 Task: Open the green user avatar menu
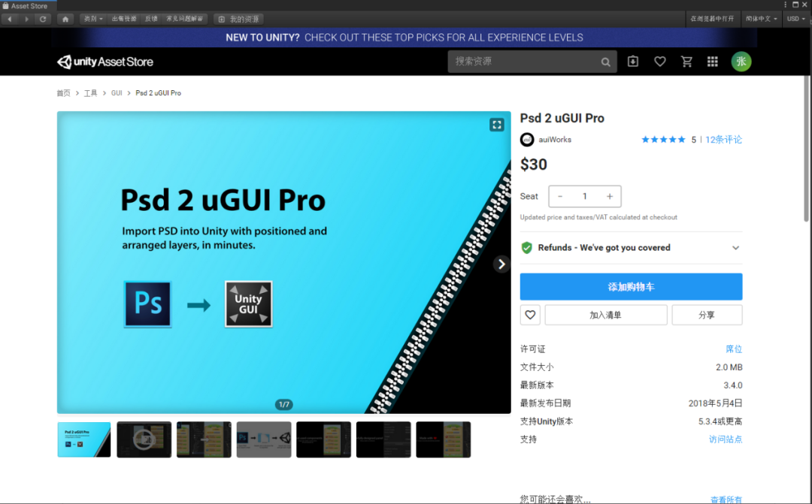pos(741,62)
